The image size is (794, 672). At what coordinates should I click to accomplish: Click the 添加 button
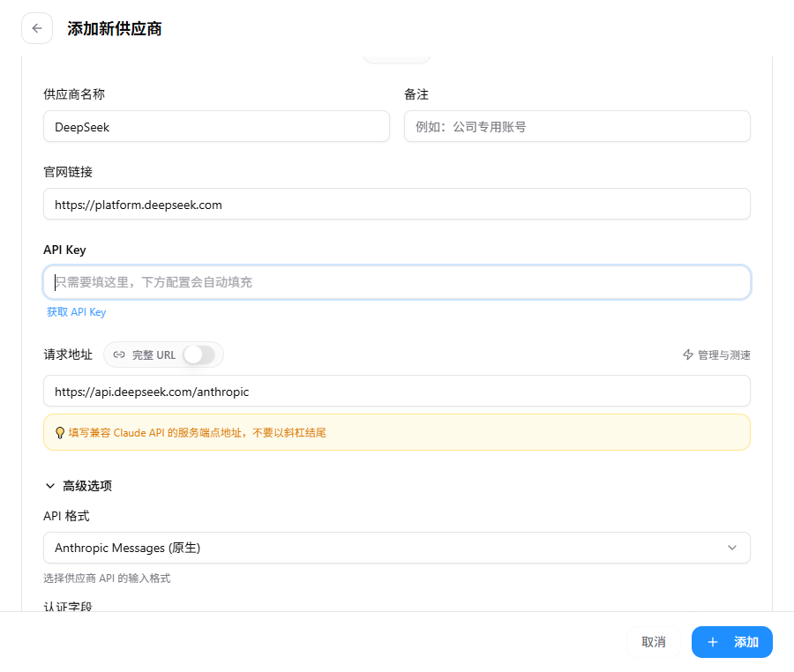tap(731, 642)
